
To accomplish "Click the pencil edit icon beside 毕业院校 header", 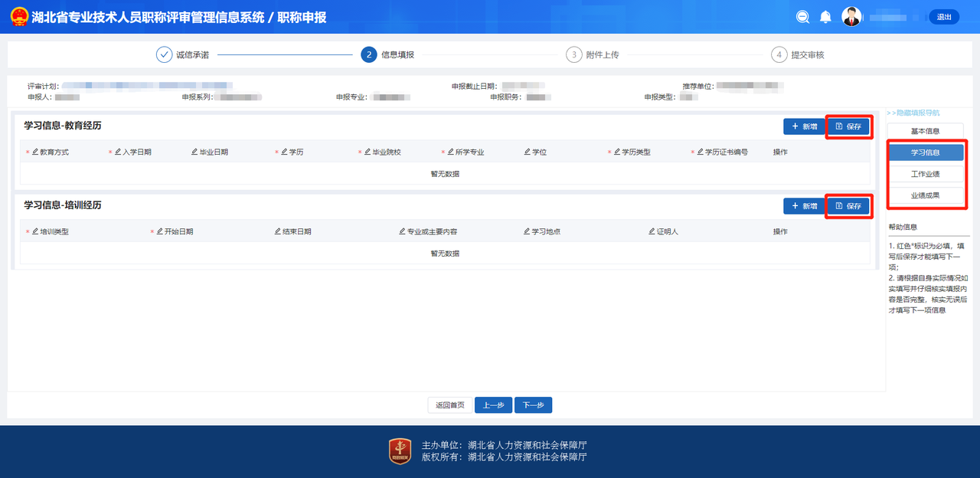I will point(366,152).
